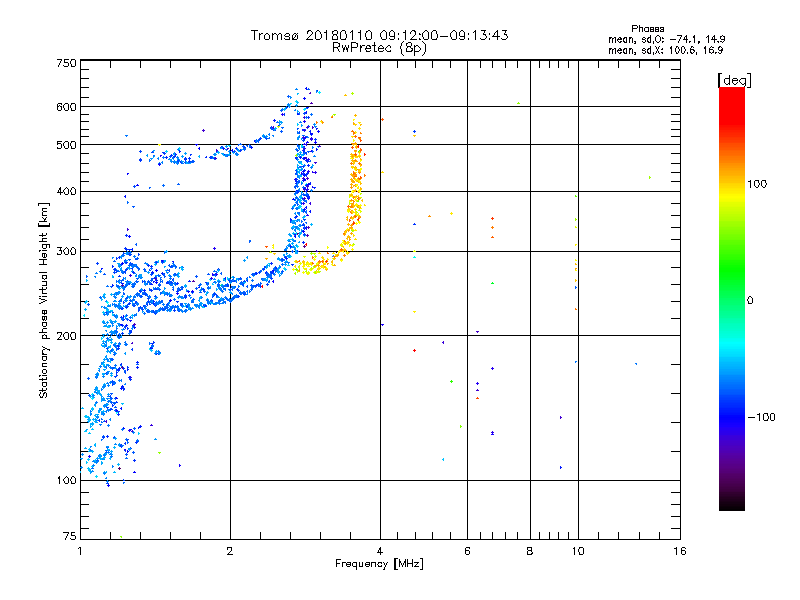Click the colorbar '0' tick label
Screen dimensions: 800x600
coord(750,300)
